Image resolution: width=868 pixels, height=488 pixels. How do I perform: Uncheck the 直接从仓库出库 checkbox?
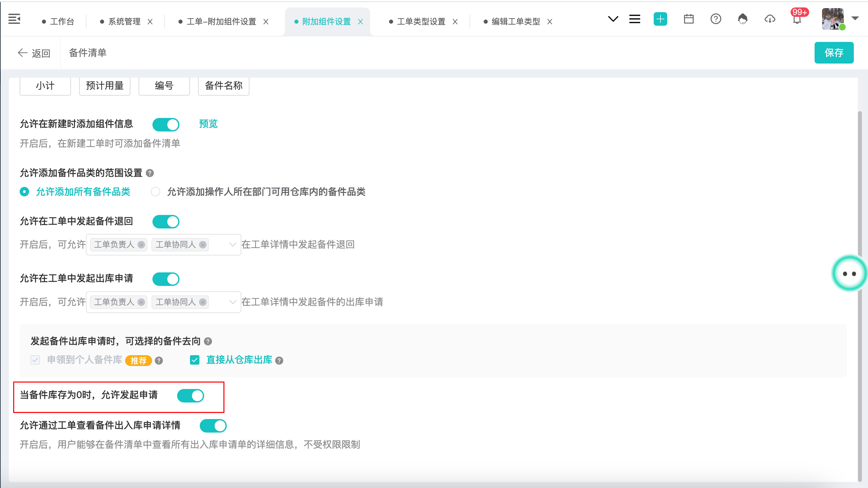pyautogui.click(x=195, y=360)
